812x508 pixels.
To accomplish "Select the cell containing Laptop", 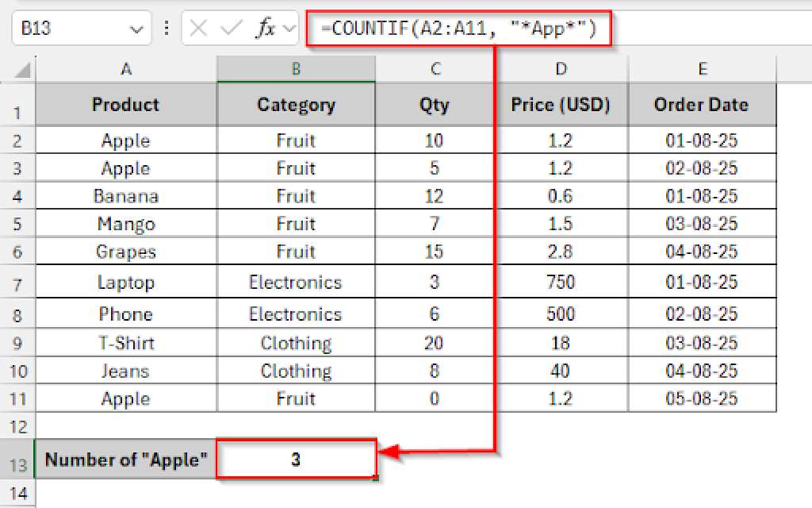I will click(x=126, y=283).
